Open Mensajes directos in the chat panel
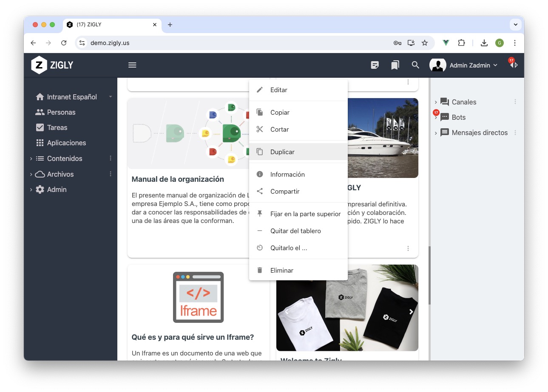 tap(474, 133)
